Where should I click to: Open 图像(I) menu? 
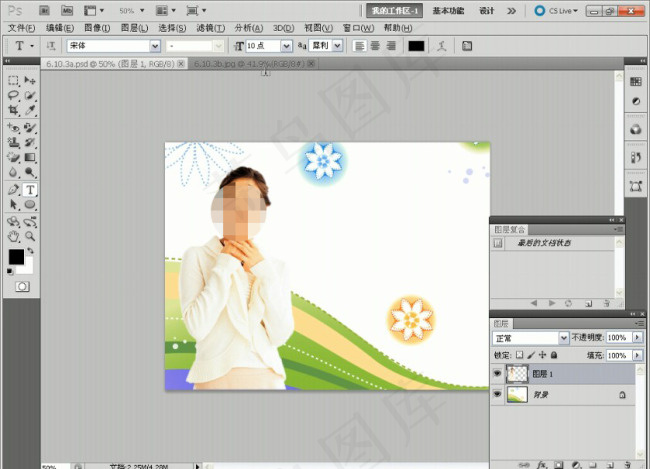(97, 28)
